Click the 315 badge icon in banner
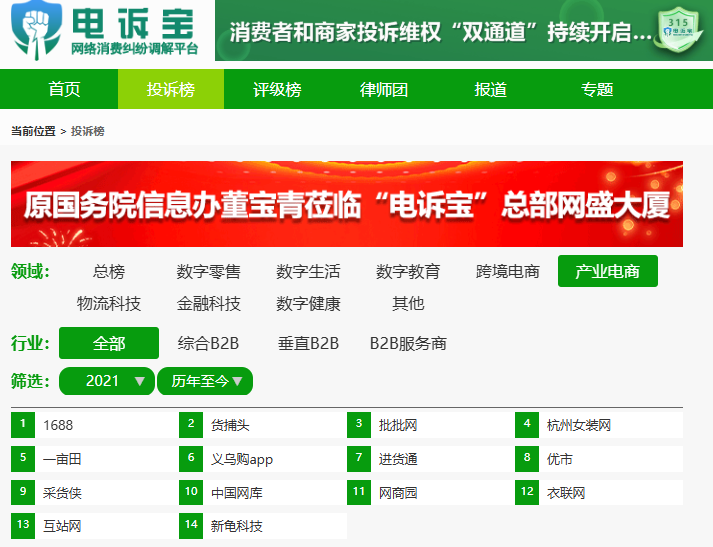 click(678, 31)
